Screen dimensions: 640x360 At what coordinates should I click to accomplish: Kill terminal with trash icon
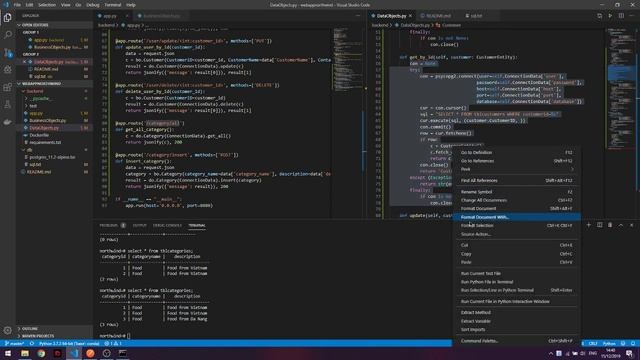click(x=610, y=225)
